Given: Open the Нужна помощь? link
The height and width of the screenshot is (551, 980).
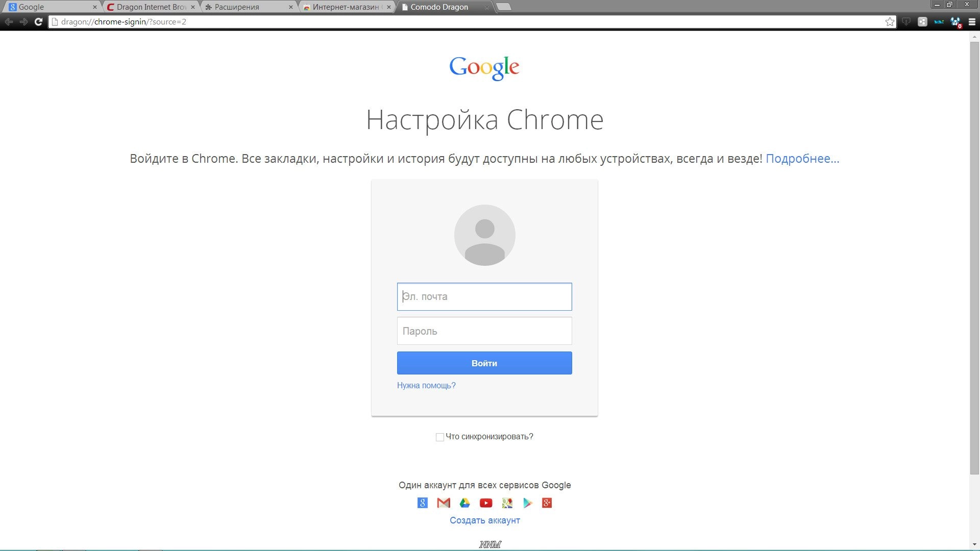Looking at the screenshot, I should (426, 386).
